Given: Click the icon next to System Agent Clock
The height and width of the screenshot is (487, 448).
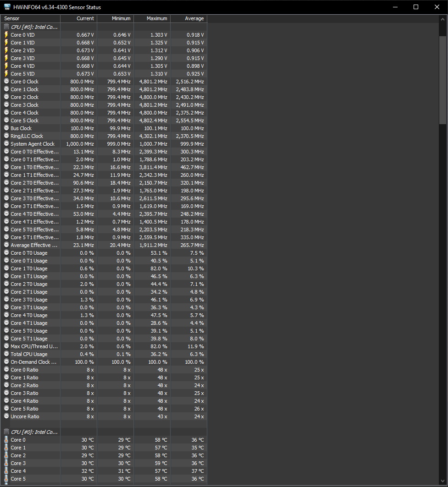Looking at the screenshot, I should point(6,143).
